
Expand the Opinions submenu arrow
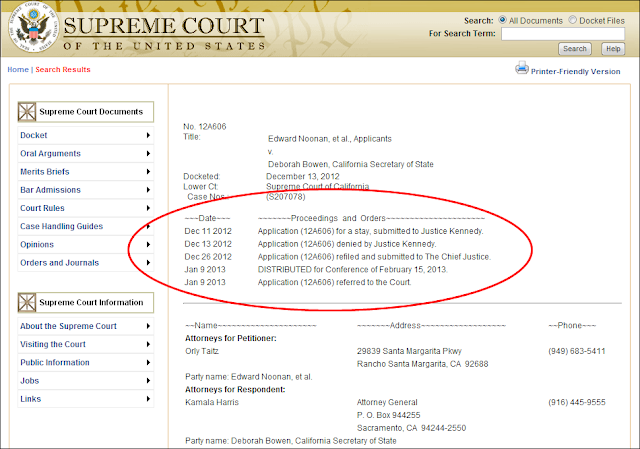(148, 245)
